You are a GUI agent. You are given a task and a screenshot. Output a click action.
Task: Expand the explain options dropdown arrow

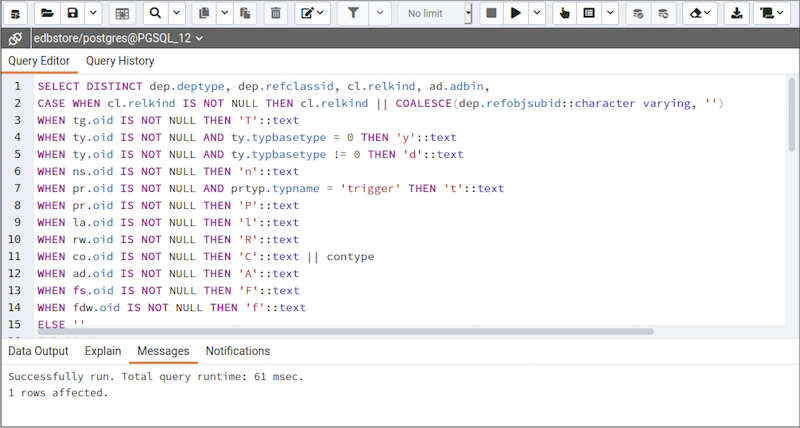pyautogui.click(x=610, y=14)
